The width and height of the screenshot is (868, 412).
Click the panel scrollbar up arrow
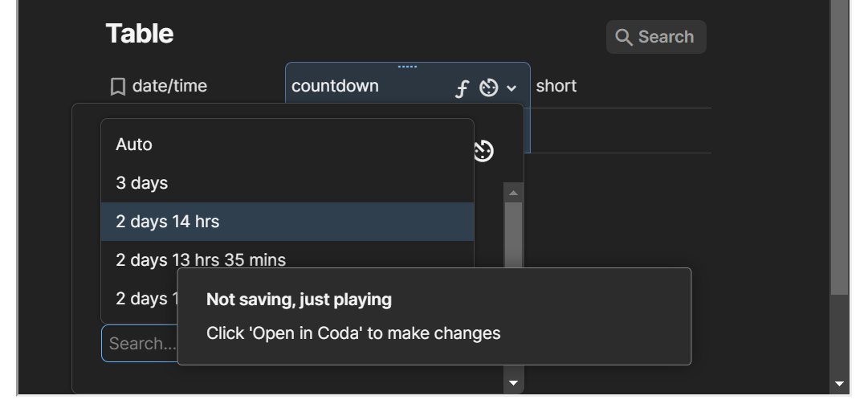513,193
